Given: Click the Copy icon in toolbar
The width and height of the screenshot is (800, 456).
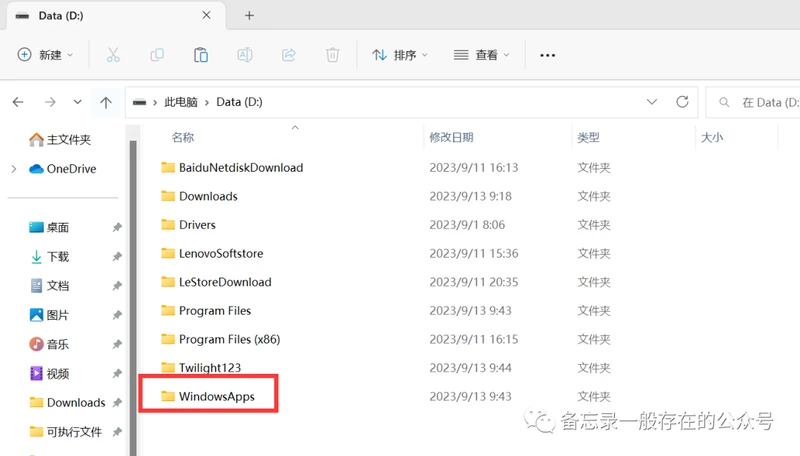Looking at the screenshot, I should coord(157,55).
